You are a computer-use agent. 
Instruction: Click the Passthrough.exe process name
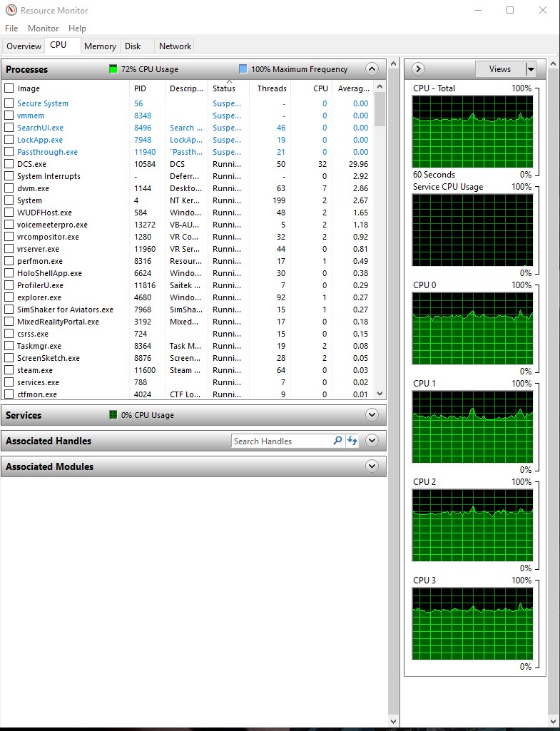[x=48, y=152]
